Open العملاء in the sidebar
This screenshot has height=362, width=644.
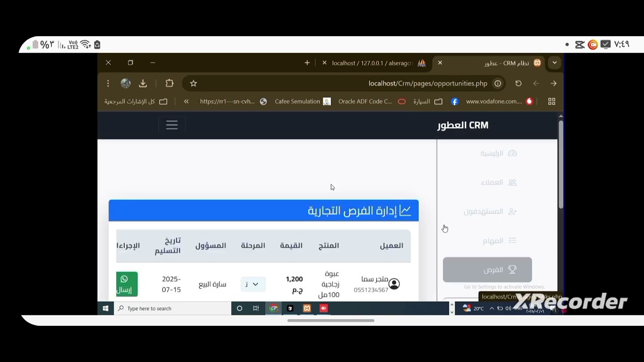point(498,183)
